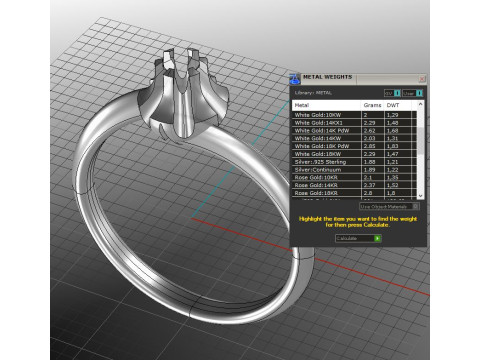Enable Use Object Materials option
This screenshot has width=480, height=360.
[389, 206]
